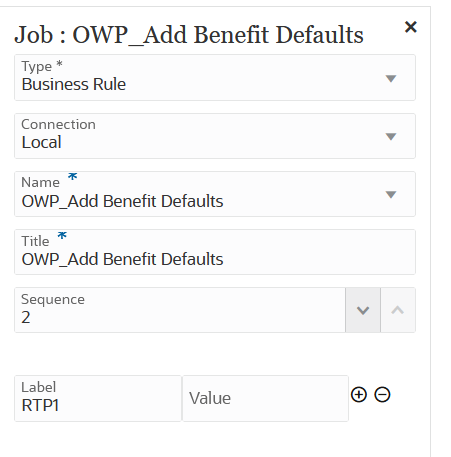Decrease Sequence with the down chevron
Image resolution: width=451 pixels, height=457 pixels.
point(363,310)
